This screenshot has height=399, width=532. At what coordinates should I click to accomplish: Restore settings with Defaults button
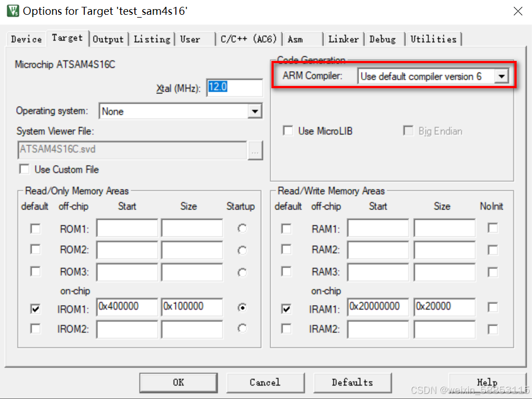[x=353, y=382]
